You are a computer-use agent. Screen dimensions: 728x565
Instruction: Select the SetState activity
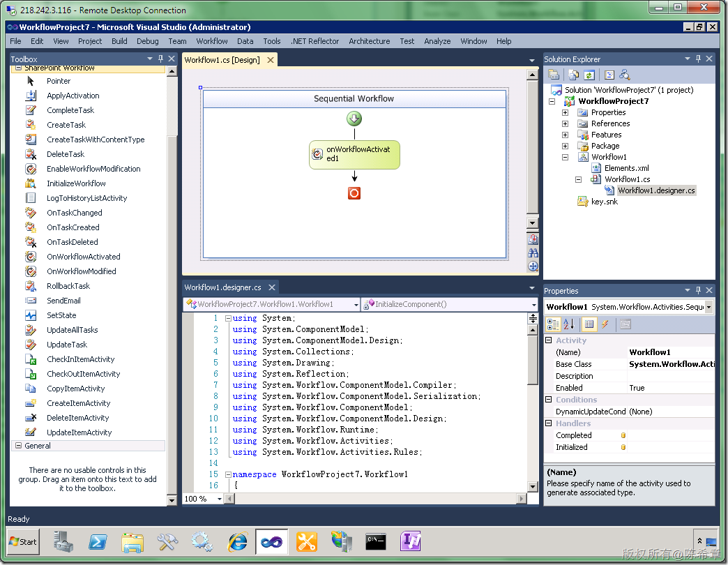[61, 315]
